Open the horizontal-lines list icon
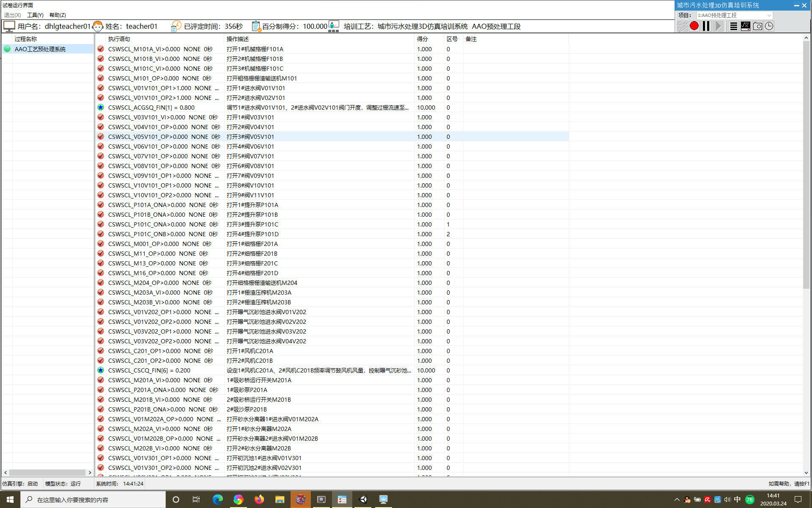 [x=734, y=26]
